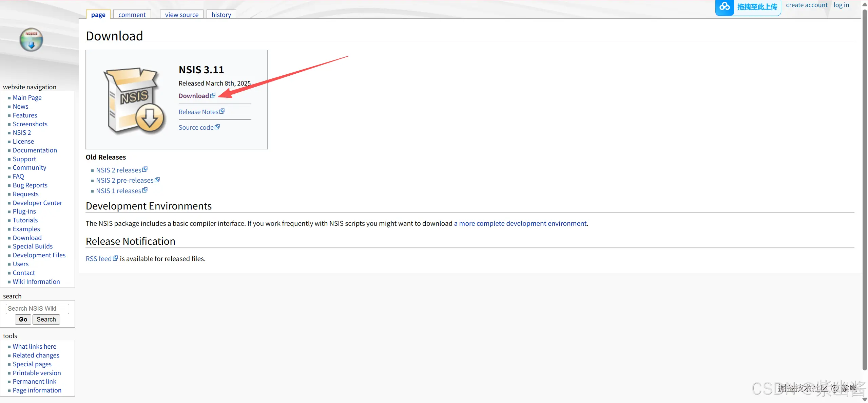868x403 pixels.
Task: Open the history tab
Action: (221, 15)
